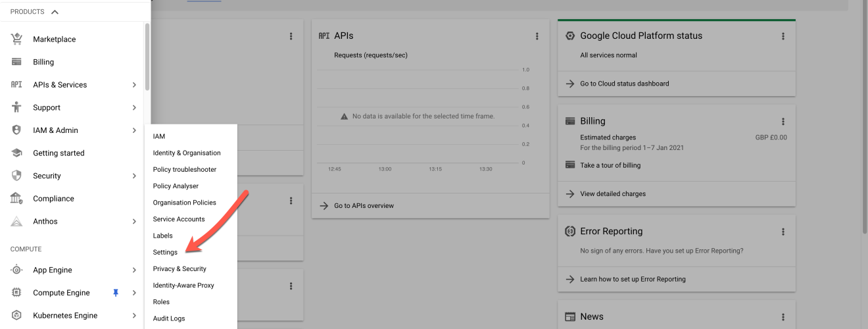Click Go to APIs overview link
The image size is (868, 329).
point(364,206)
